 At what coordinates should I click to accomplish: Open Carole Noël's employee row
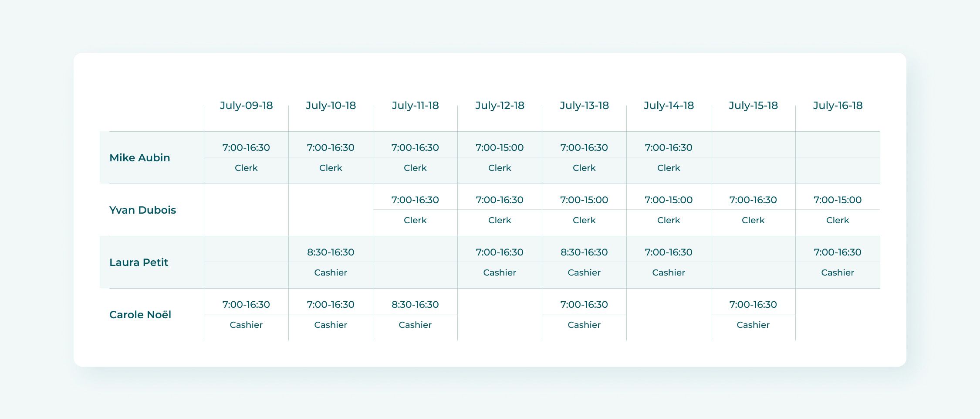coord(490,314)
